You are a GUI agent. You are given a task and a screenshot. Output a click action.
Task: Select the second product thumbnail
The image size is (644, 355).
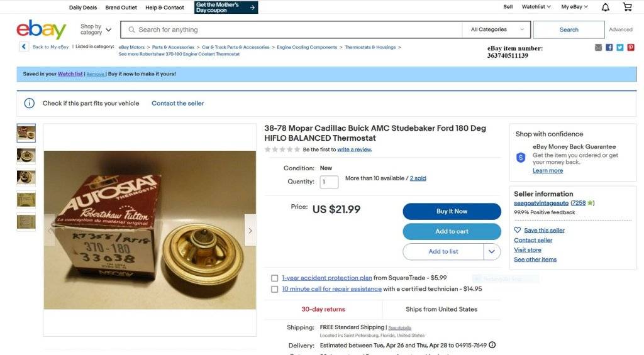(26, 156)
